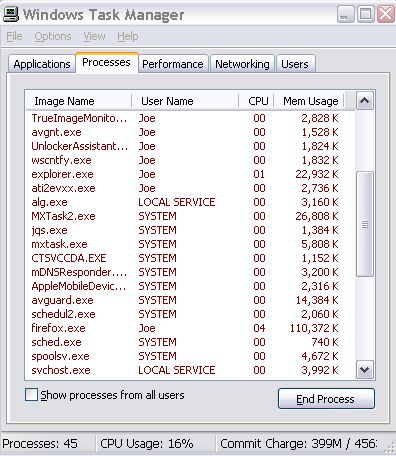
Task: Select the Processes tab
Action: 106,62
